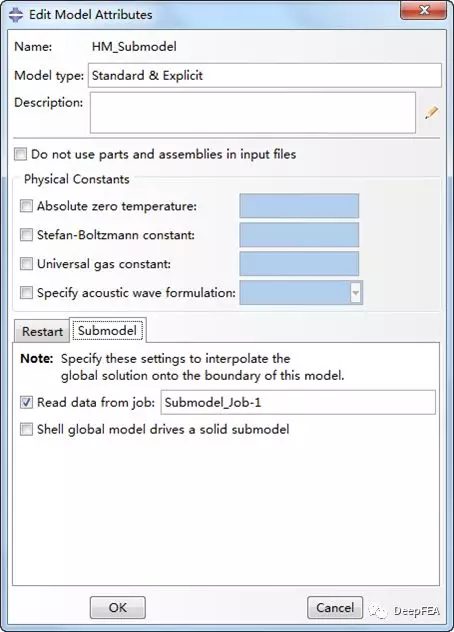Viewport: 454px width, 632px height.
Task: Enable Shell global model drives solid submodel
Action: [x=26, y=429]
